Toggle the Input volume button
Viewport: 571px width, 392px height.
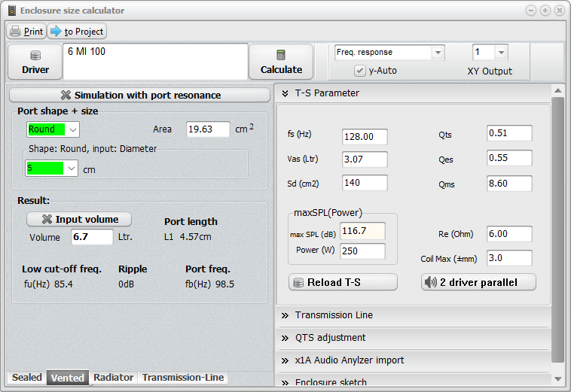(79, 219)
